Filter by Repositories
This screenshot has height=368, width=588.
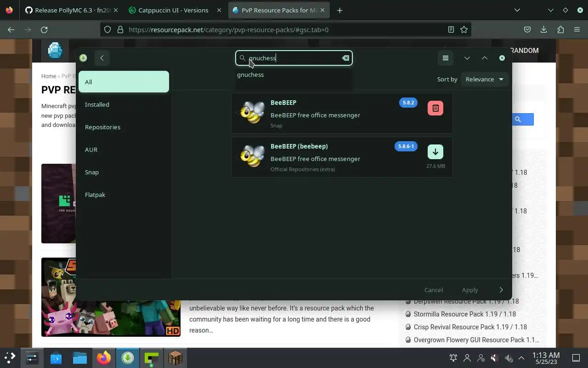124,127
